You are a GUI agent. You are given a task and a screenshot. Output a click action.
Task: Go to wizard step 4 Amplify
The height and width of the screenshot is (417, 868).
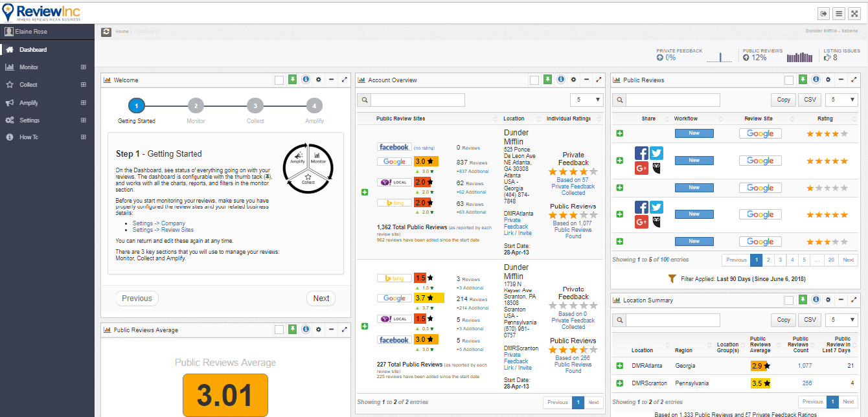coord(314,106)
